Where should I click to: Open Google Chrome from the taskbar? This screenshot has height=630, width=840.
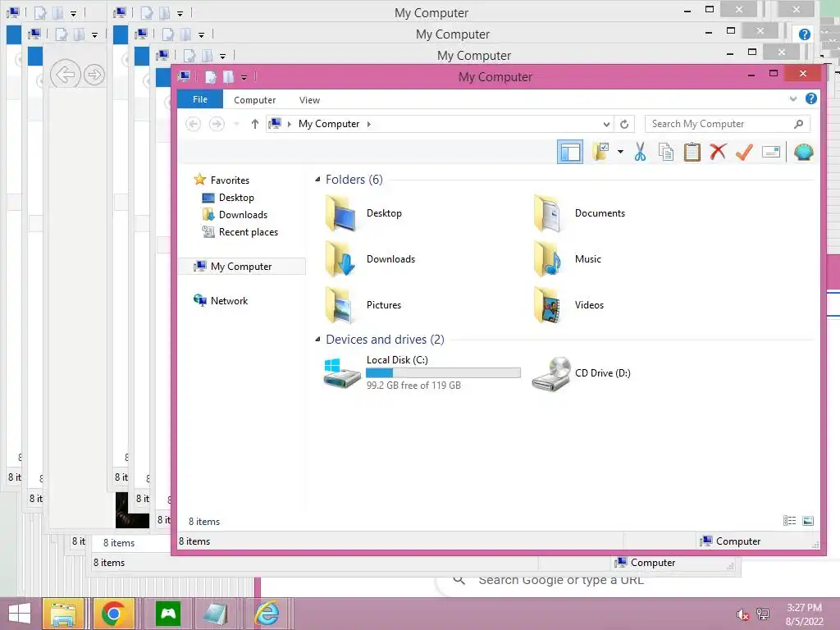pos(113,614)
